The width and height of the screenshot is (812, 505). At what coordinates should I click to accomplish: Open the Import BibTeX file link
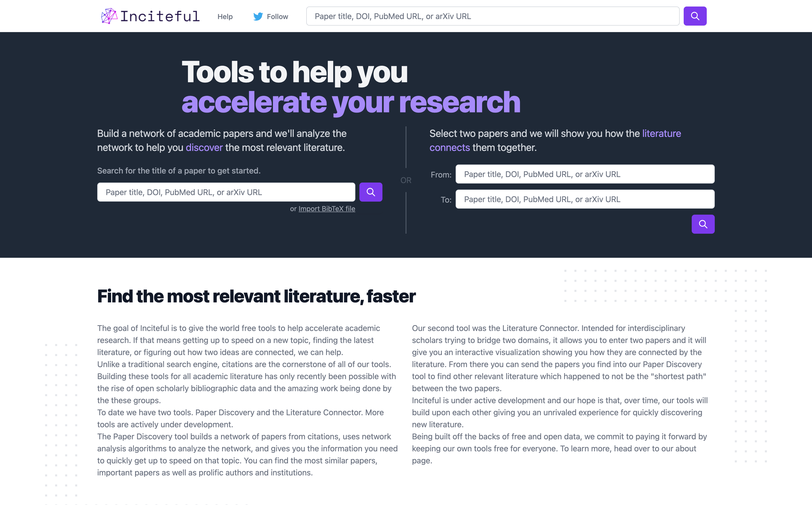tap(326, 209)
